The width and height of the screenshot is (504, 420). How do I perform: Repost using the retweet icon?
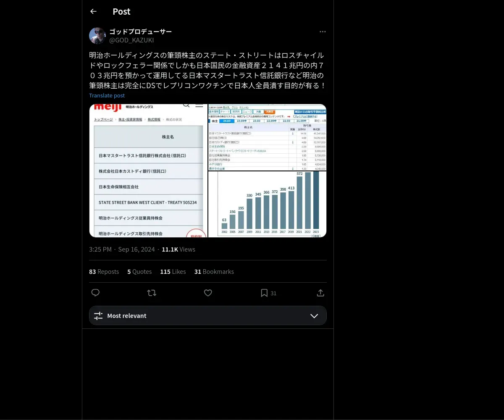point(152,293)
